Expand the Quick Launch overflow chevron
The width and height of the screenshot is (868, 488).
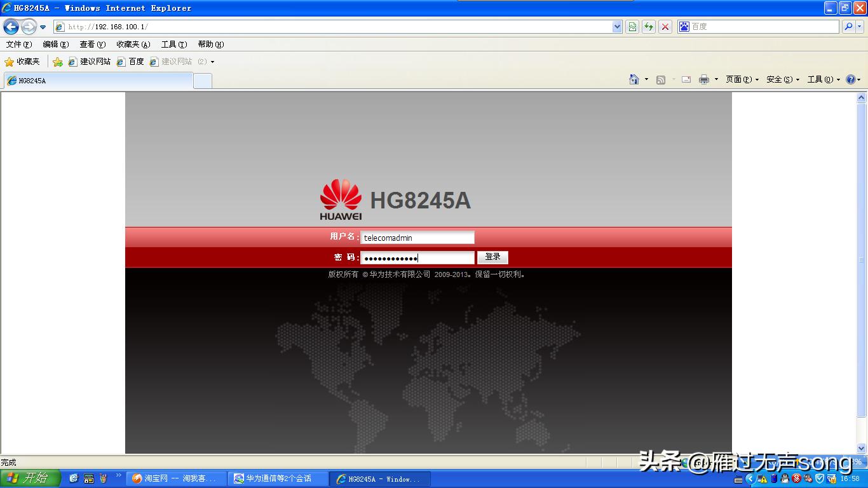(x=118, y=476)
